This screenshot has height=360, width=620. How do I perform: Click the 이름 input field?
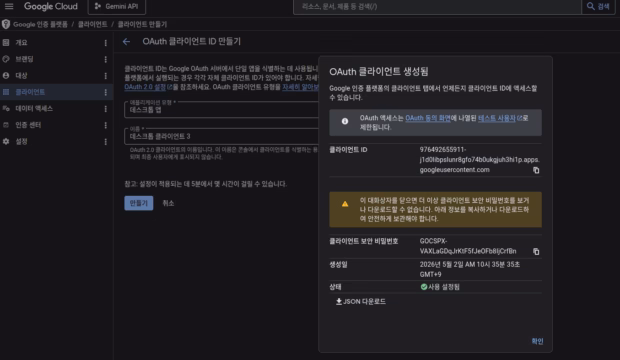pyautogui.click(x=221, y=136)
